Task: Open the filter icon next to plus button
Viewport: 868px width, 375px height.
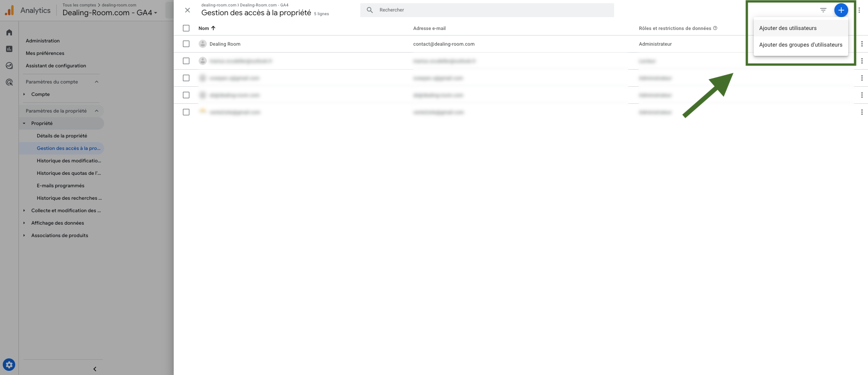Action: pyautogui.click(x=823, y=10)
